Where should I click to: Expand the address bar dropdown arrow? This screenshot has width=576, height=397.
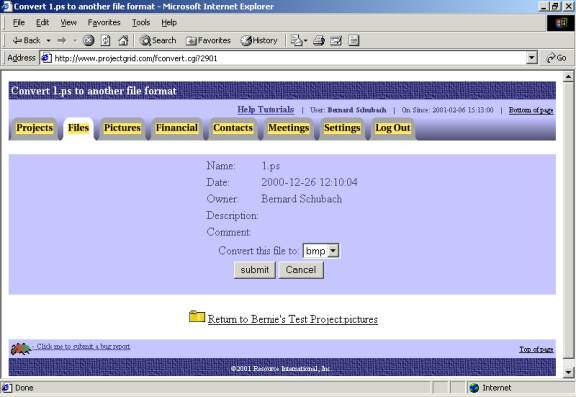(x=532, y=58)
